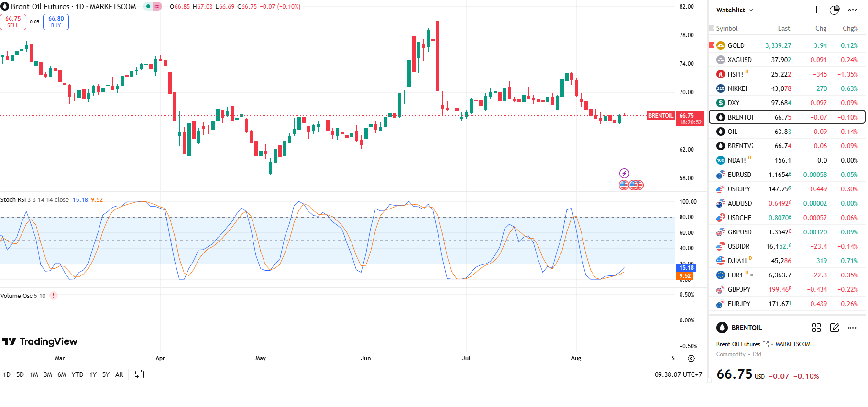
Task: Switch to the YTD time range
Action: click(77, 374)
